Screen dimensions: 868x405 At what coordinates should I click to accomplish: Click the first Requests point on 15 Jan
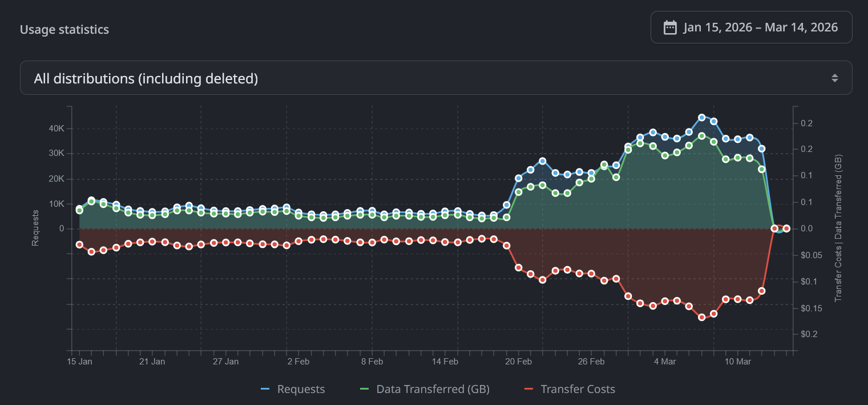coord(79,208)
